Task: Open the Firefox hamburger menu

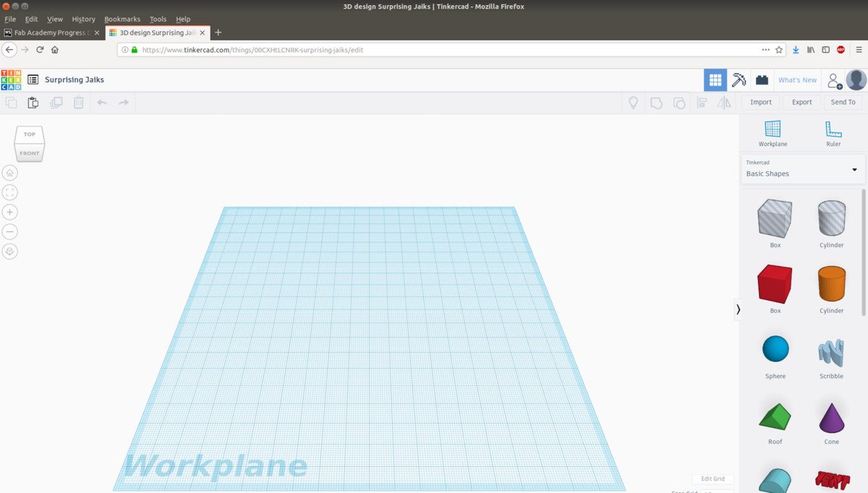Action: click(858, 50)
